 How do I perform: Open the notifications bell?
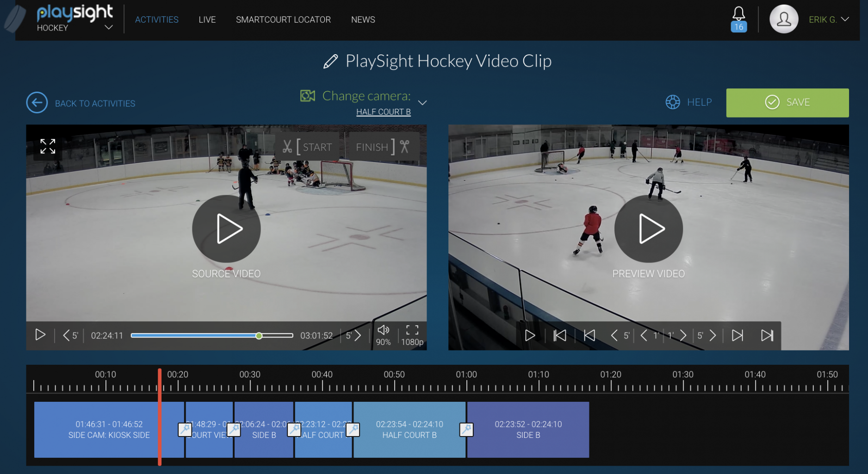(x=739, y=15)
